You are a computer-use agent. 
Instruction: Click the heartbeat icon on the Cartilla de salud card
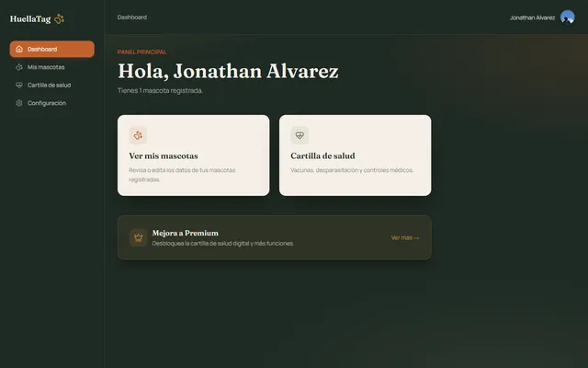pyautogui.click(x=300, y=135)
